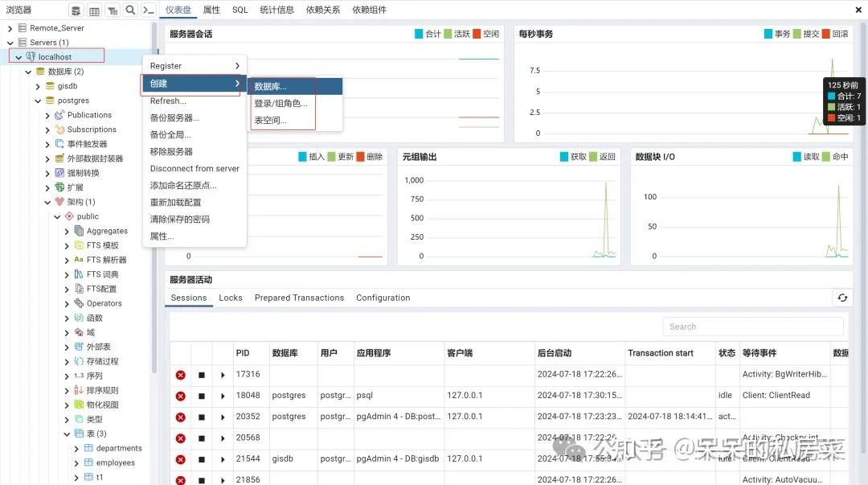Cancel query square icon for PID 20352
Screen dimensions: 868x485
click(202, 417)
